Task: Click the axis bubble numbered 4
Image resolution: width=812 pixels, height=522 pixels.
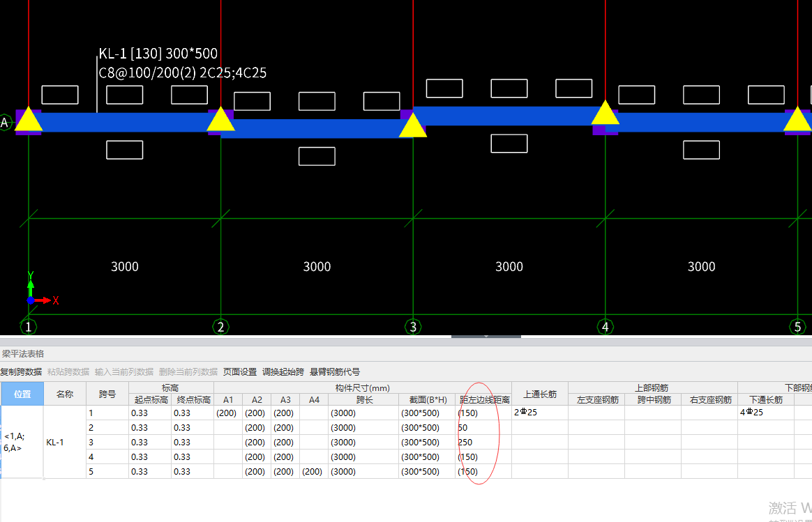Action: coord(605,327)
